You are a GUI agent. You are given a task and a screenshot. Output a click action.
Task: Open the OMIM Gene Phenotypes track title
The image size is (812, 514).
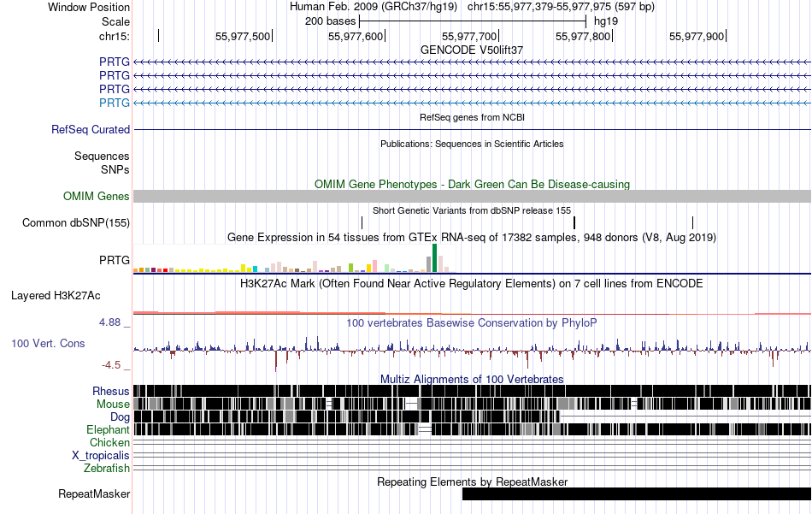point(472,184)
